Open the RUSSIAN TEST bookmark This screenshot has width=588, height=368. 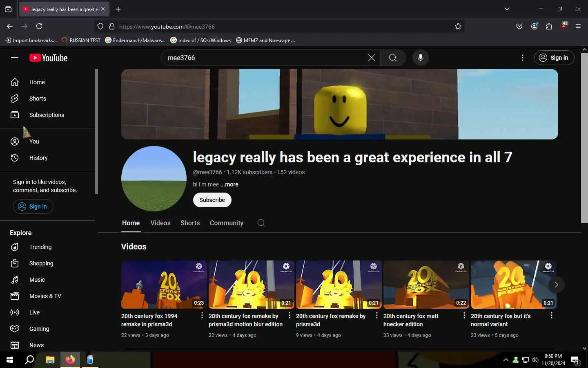[x=81, y=40]
